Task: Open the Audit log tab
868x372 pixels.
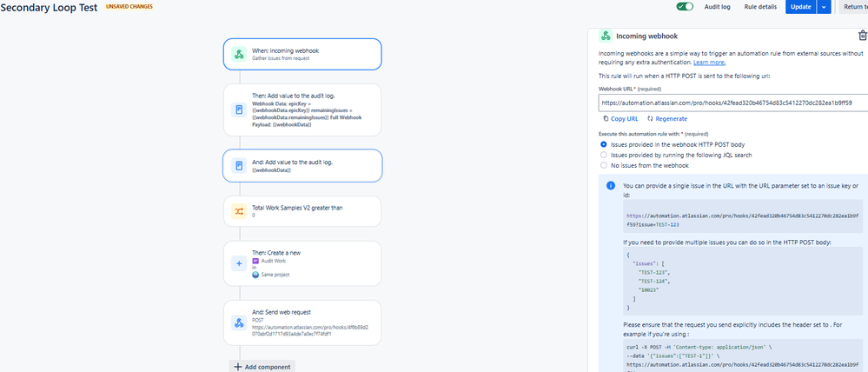Action: 717,7
